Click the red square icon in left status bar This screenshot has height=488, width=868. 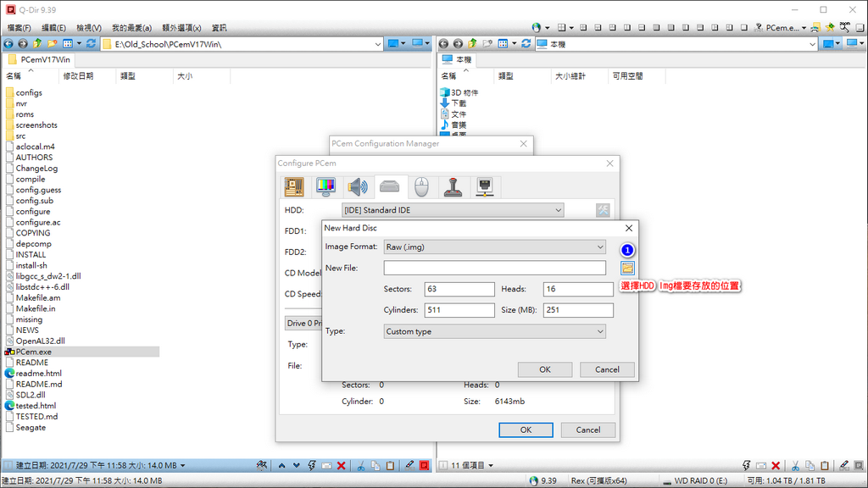[425, 466]
